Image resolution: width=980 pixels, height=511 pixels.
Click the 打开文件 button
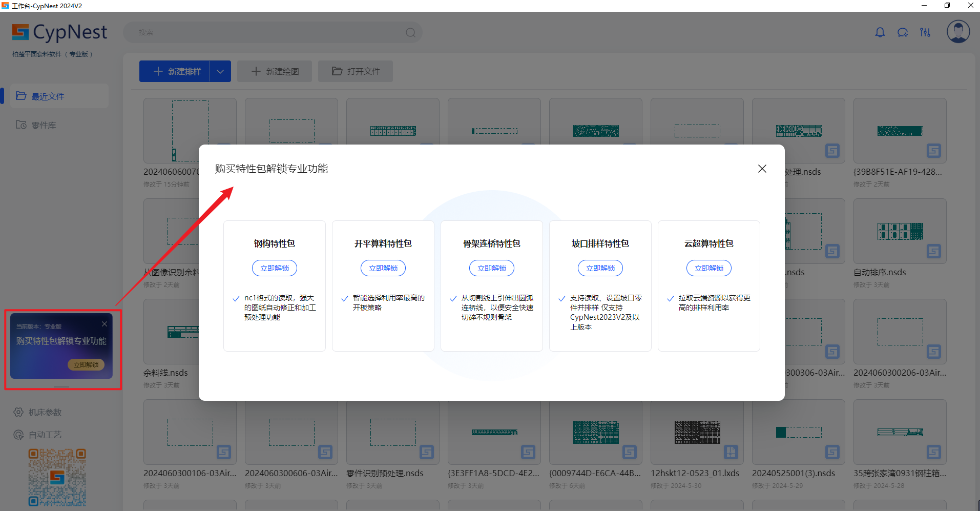point(356,71)
